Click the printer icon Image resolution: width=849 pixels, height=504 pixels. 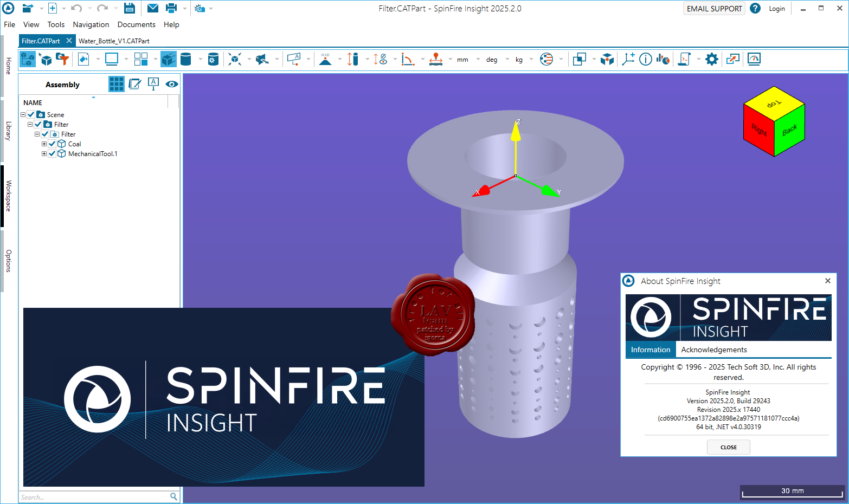coord(171,8)
